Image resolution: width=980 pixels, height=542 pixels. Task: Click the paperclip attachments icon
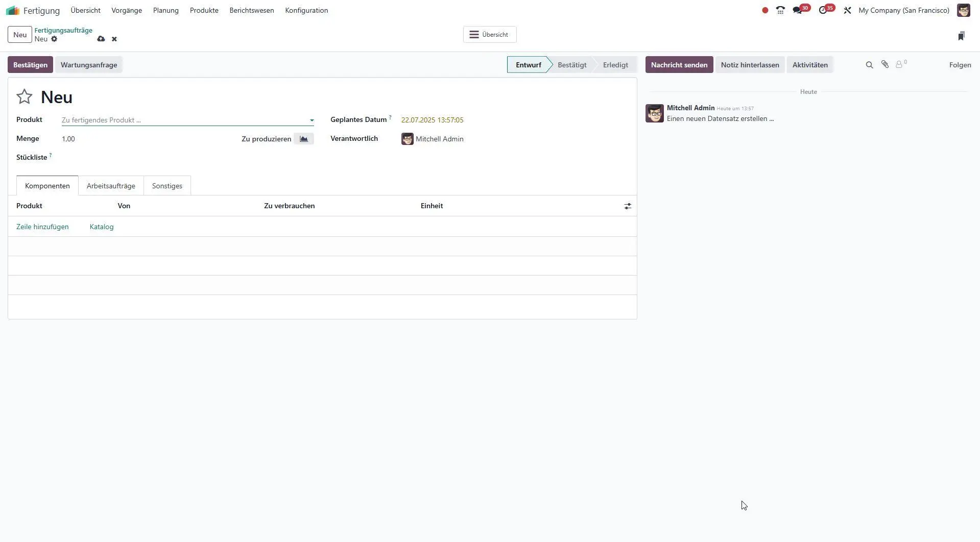pos(885,65)
